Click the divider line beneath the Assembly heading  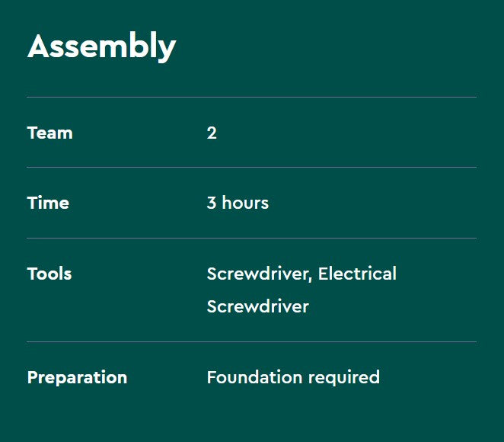(251, 98)
